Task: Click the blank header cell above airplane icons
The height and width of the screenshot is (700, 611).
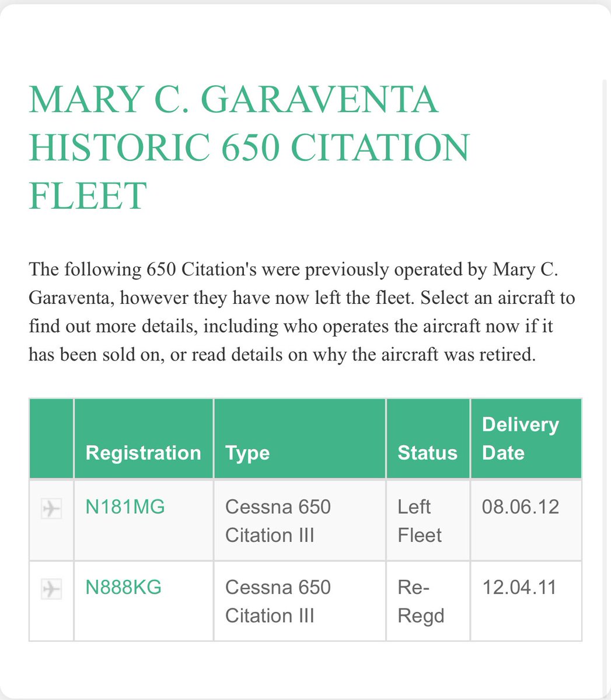Action: [51, 439]
